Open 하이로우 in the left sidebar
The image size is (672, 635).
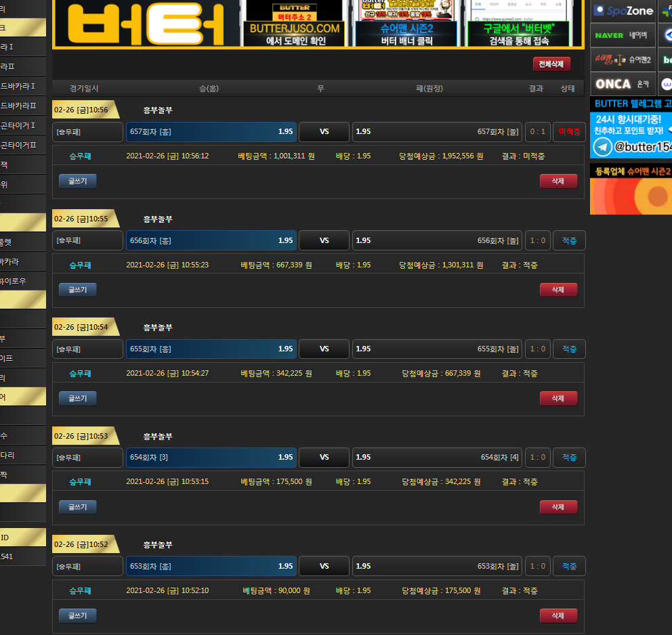click(14, 281)
